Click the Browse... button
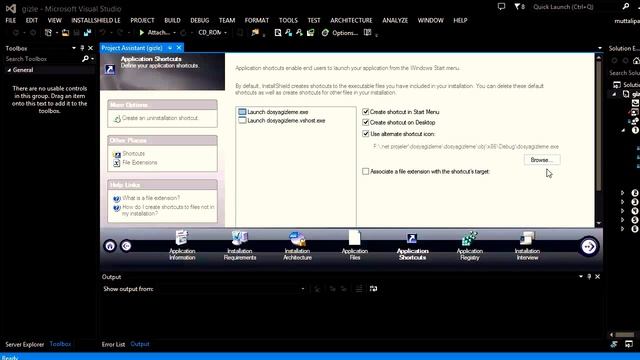640x360 pixels. point(542,160)
